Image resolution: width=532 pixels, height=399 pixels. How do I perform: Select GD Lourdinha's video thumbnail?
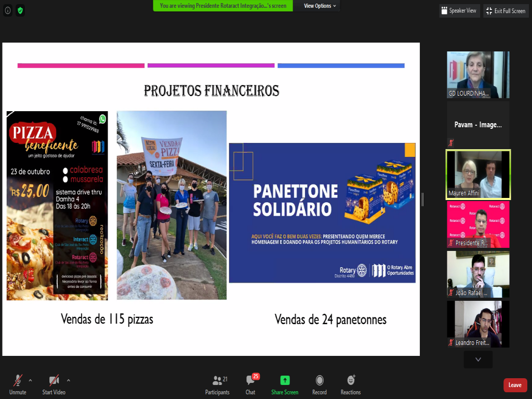tap(478, 75)
